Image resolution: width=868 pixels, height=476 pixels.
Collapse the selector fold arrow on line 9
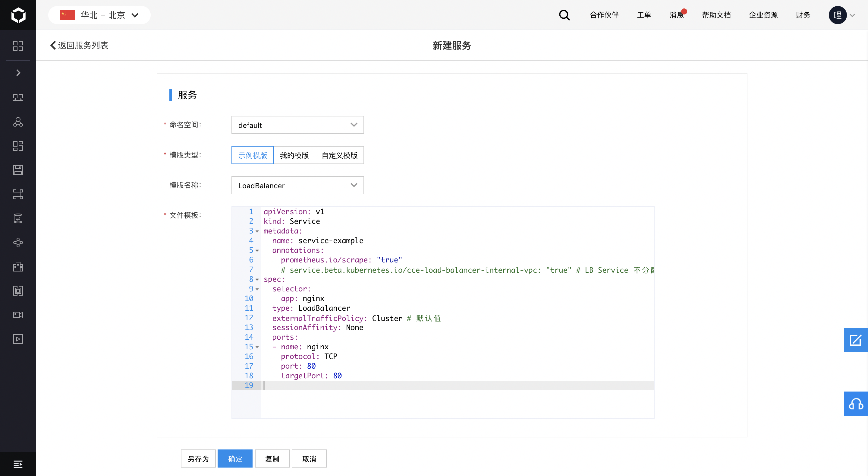coord(257,290)
